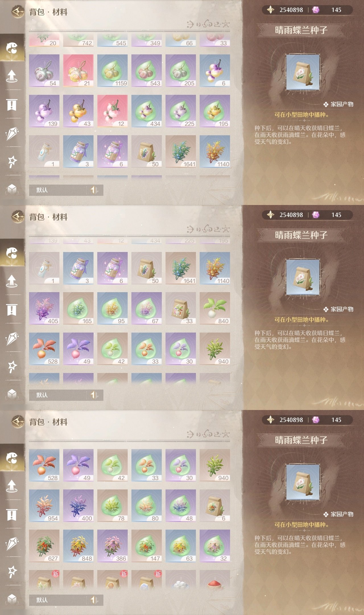Viewport: 364px width, 615px height.
Task: Toggle sort order arrows beside middle 默认 box
Action: click(x=94, y=395)
